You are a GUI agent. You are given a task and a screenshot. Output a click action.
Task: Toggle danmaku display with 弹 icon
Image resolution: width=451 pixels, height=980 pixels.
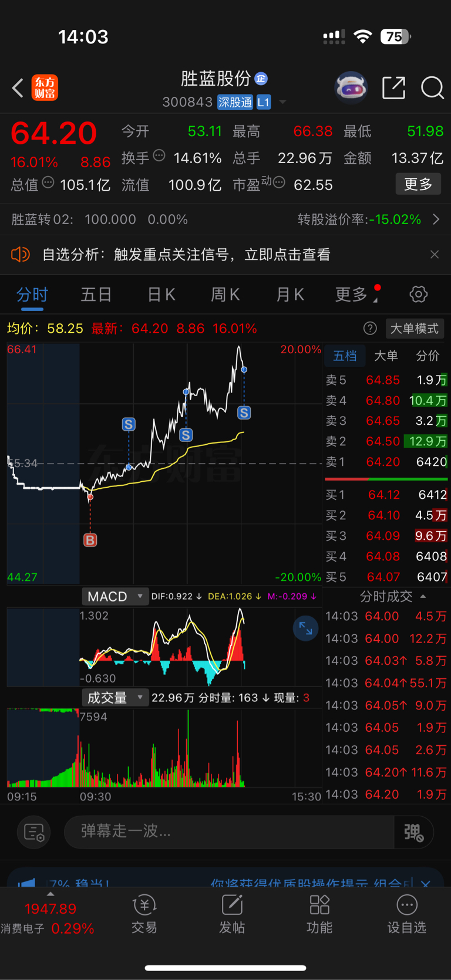click(413, 832)
